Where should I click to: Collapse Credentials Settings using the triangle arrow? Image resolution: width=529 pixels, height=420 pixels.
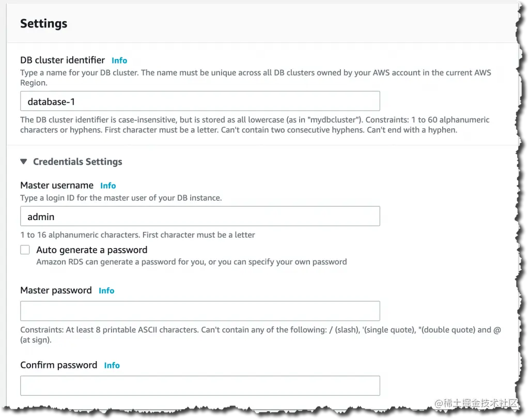pyautogui.click(x=24, y=162)
